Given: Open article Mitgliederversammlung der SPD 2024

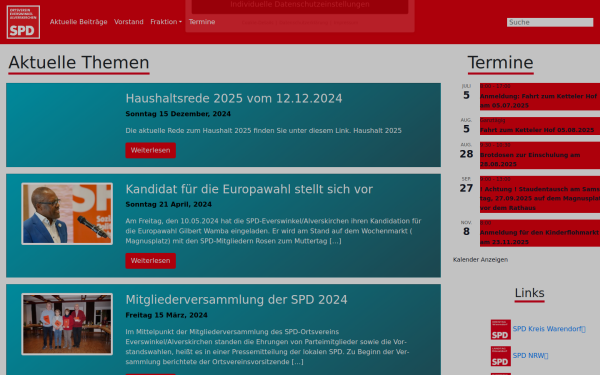Looking at the screenshot, I should 236,299.
